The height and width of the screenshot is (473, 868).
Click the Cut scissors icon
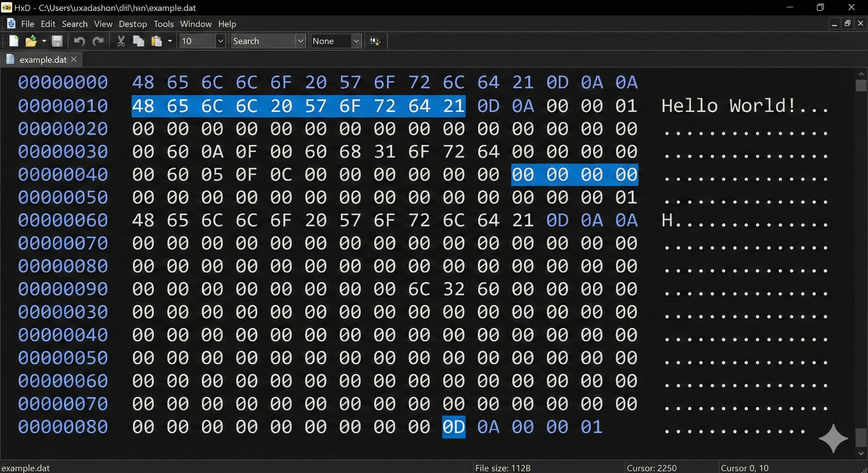[121, 41]
